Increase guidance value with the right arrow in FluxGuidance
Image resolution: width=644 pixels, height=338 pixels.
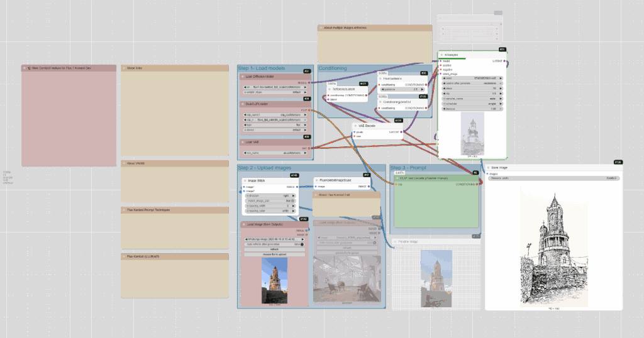pos(422,89)
